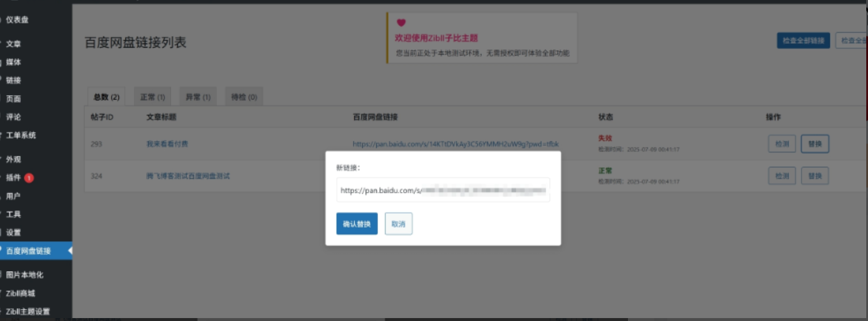This screenshot has height=321, width=868.
Task: Click the green 正常 status in row 324
Action: pos(605,171)
